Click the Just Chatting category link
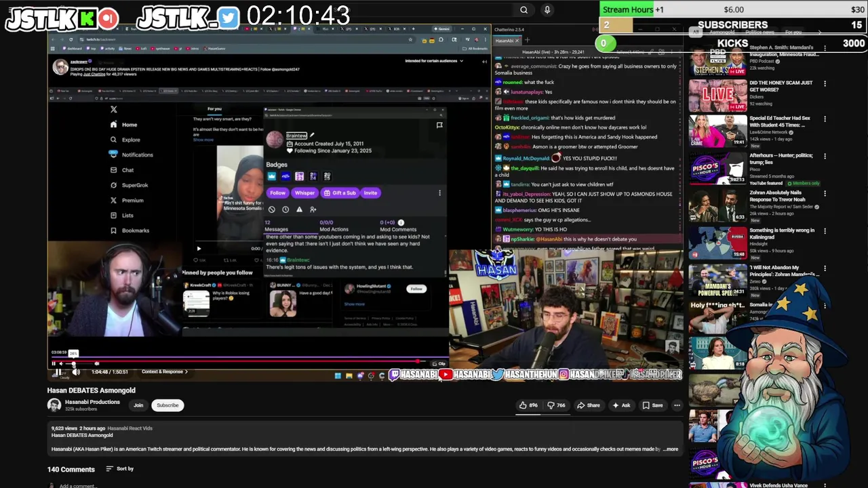 click(94, 73)
